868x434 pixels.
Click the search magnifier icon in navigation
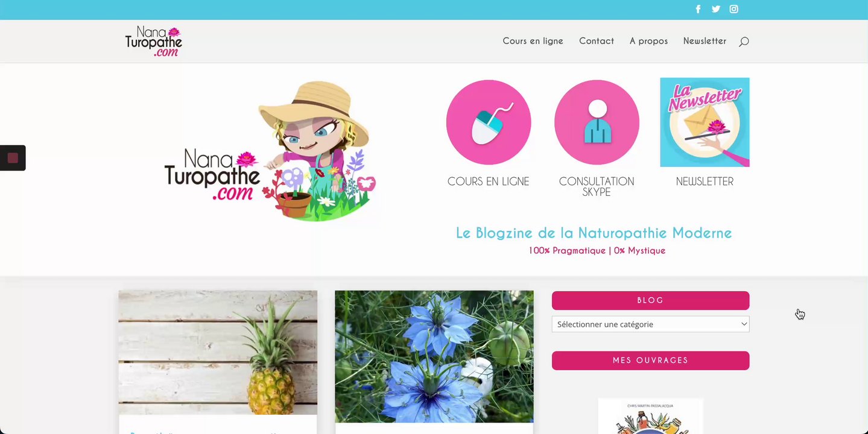click(744, 42)
